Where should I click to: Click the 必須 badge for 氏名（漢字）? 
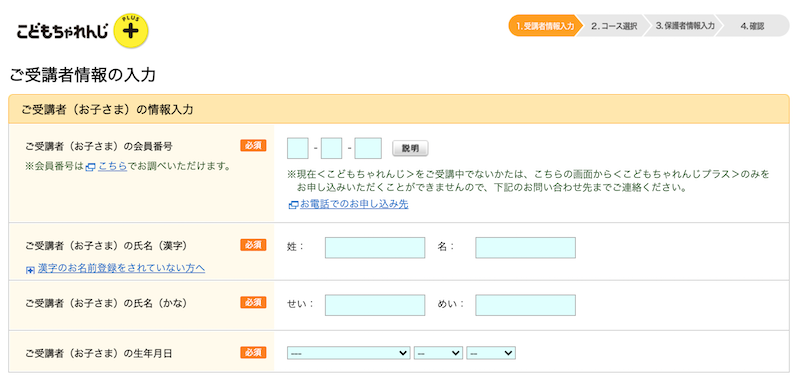tap(253, 245)
